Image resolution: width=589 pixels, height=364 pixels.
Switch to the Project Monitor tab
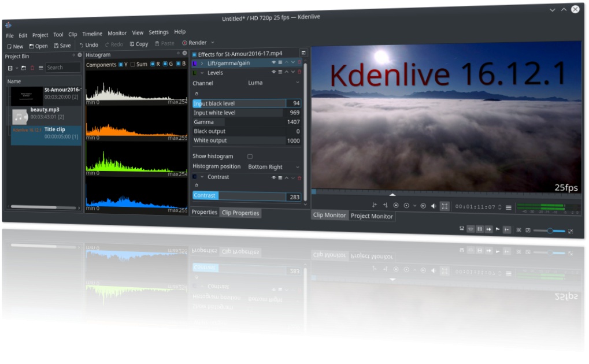(x=372, y=216)
